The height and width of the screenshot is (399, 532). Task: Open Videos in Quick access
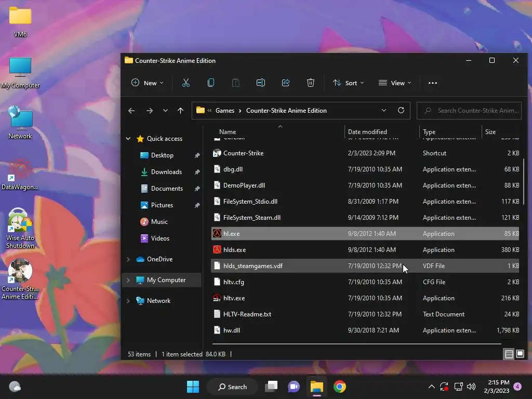160,238
